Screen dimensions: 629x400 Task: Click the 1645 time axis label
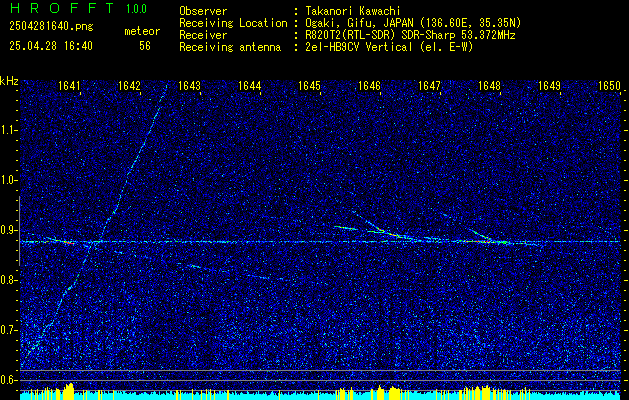(309, 86)
